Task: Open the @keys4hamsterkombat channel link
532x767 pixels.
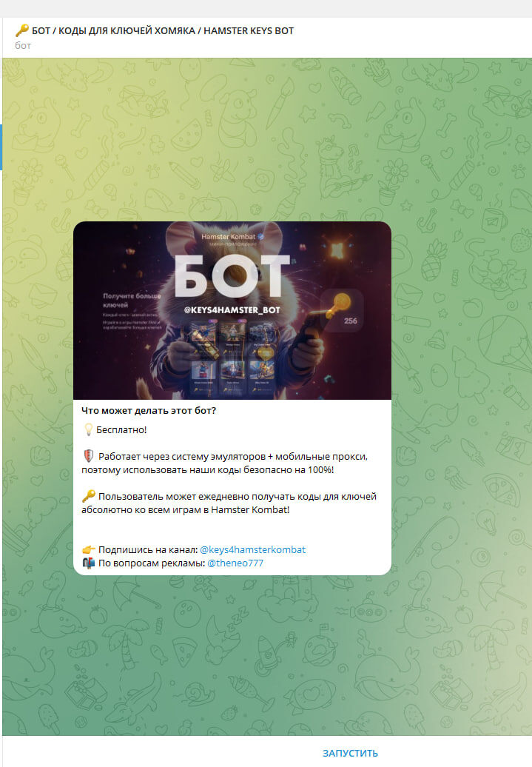Action: point(253,549)
